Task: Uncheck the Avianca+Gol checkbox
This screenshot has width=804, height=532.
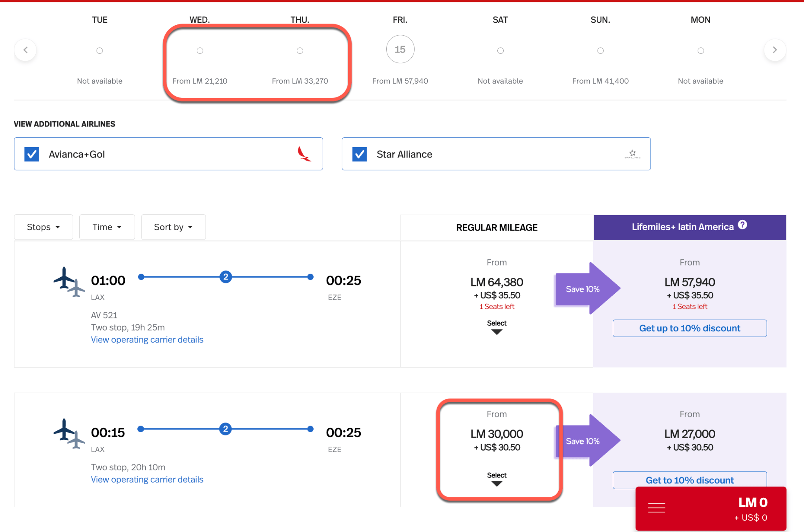Action: [31, 154]
